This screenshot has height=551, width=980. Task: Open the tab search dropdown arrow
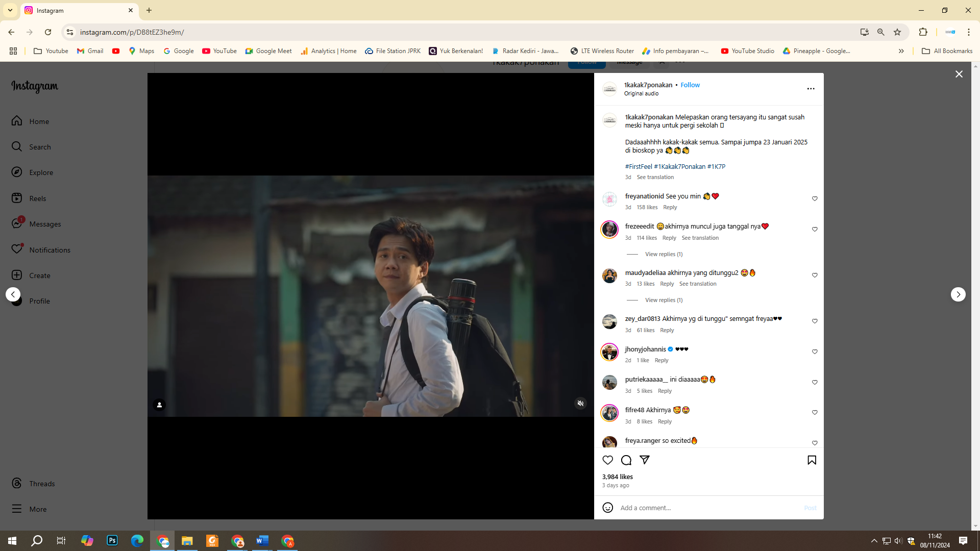coord(10,10)
